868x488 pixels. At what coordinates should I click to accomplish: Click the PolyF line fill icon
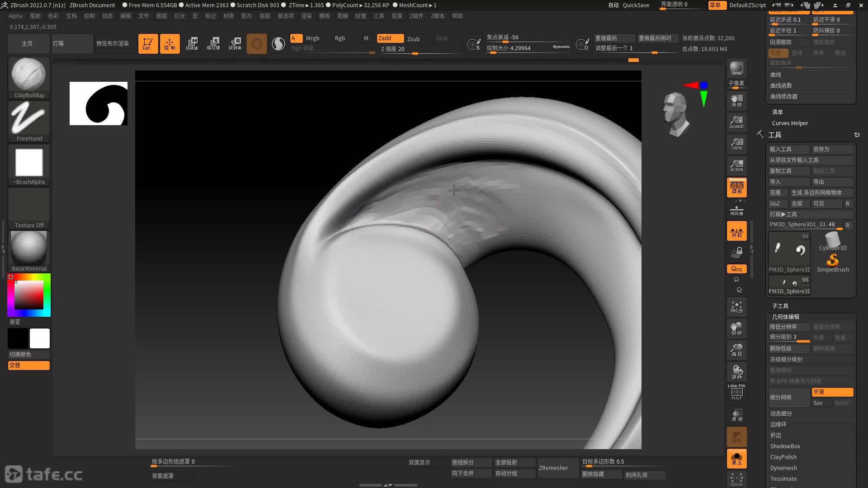pyautogui.click(x=736, y=392)
